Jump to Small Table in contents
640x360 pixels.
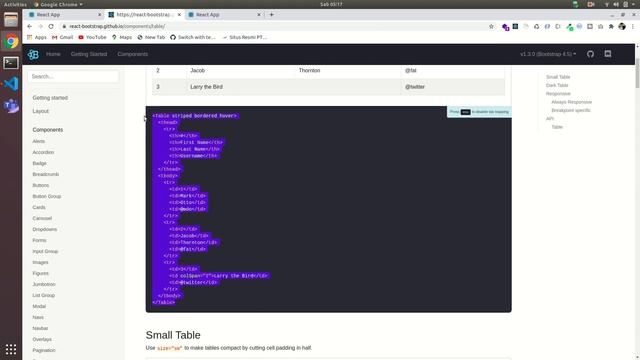pyautogui.click(x=558, y=77)
